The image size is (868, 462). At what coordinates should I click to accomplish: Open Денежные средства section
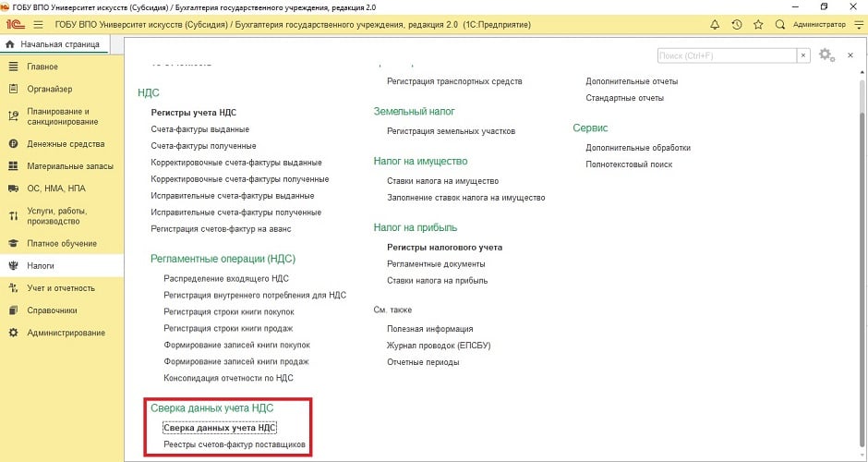(x=66, y=144)
